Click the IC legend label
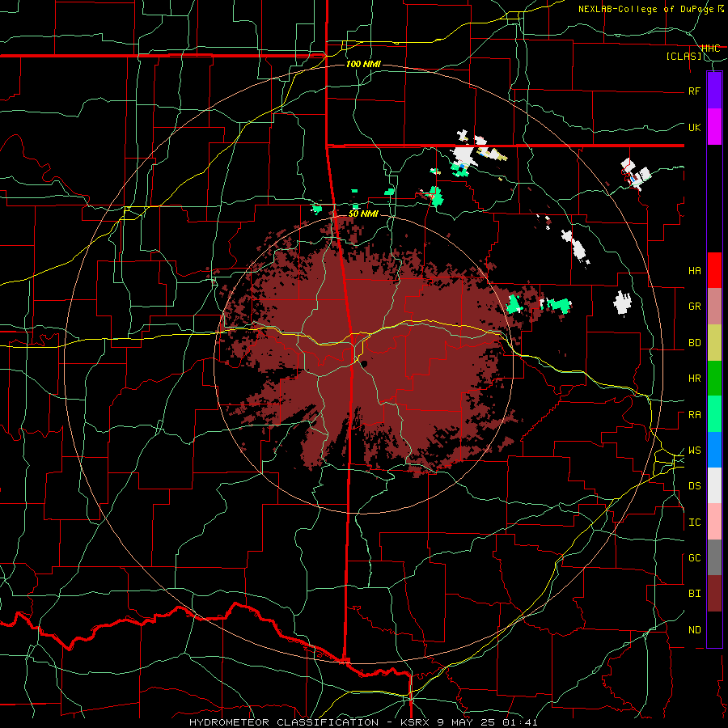728x728 pixels. click(x=694, y=523)
